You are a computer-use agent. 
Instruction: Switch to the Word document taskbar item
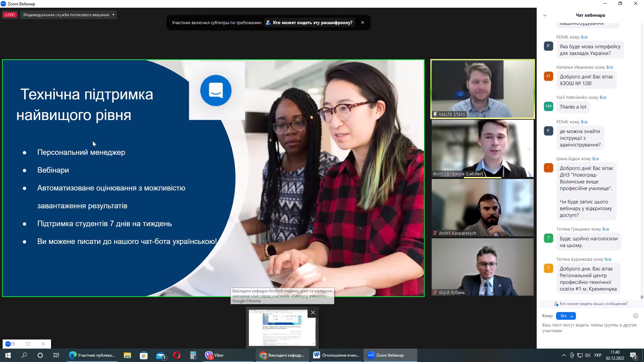336,355
